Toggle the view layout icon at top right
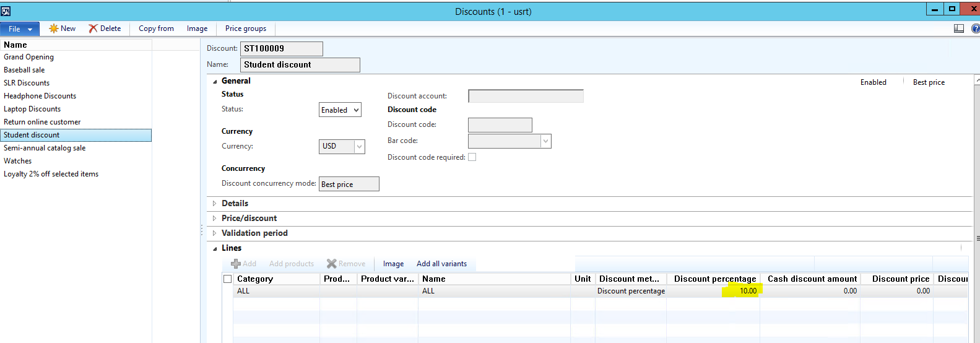Image resolution: width=980 pixels, height=343 pixels. (959, 28)
